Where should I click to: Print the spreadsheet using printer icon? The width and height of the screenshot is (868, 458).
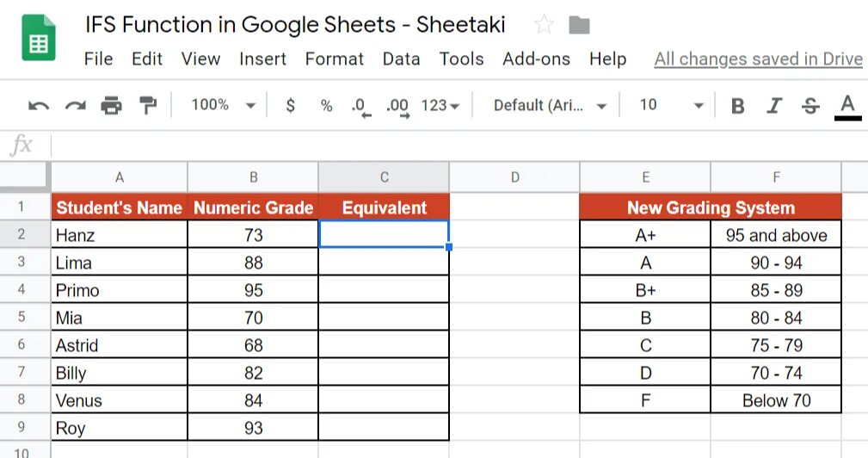pyautogui.click(x=111, y=105)
